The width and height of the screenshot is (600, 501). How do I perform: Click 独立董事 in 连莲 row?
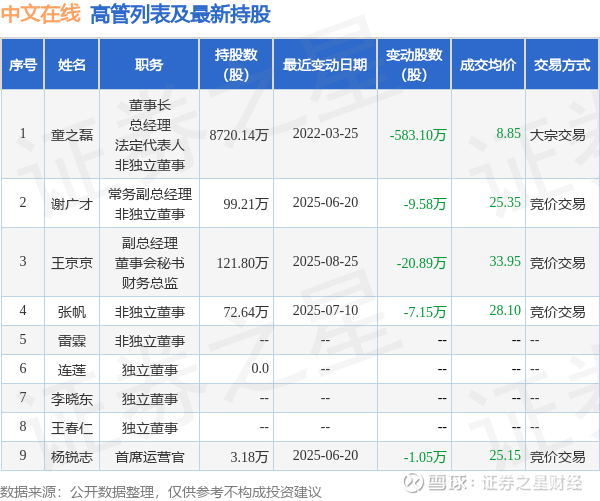[150, 370]
